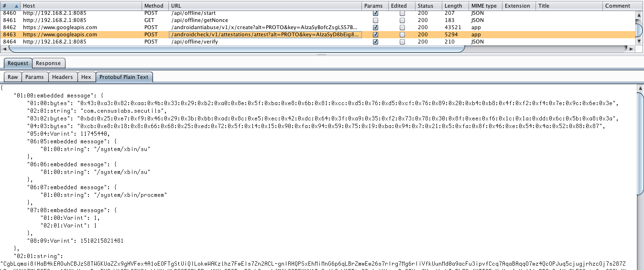Show the Hex tab
Screen dimensions: 644x270
click(86, 77)
